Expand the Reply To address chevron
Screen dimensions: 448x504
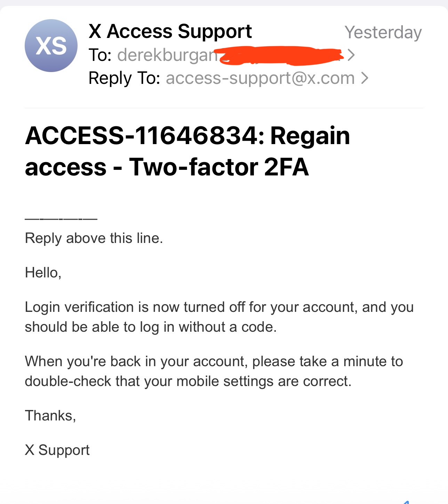(365, 78)
